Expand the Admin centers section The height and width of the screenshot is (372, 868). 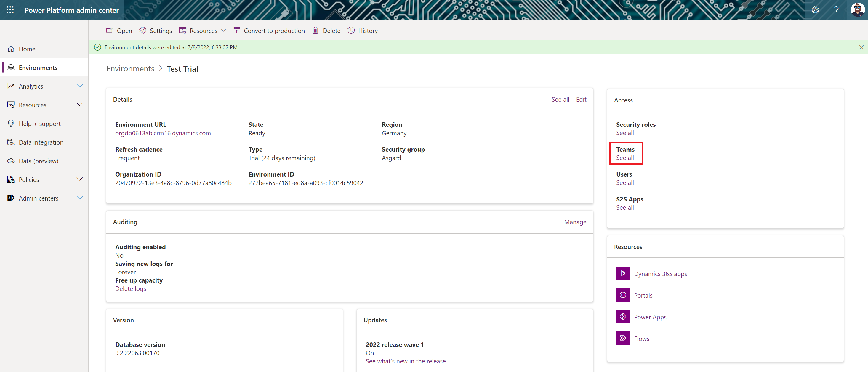(x=80, y=198)
